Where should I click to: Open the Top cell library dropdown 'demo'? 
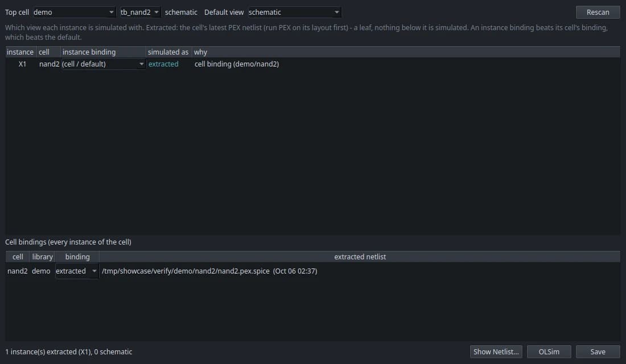pyautogui.click(x=74, y=13)
